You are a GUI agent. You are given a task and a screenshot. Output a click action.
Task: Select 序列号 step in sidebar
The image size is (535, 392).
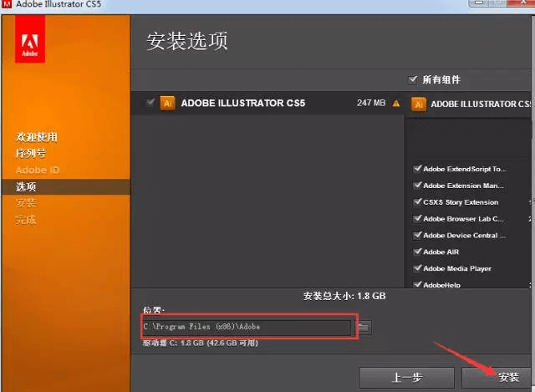pyautogui.click(x=31, y=154)
